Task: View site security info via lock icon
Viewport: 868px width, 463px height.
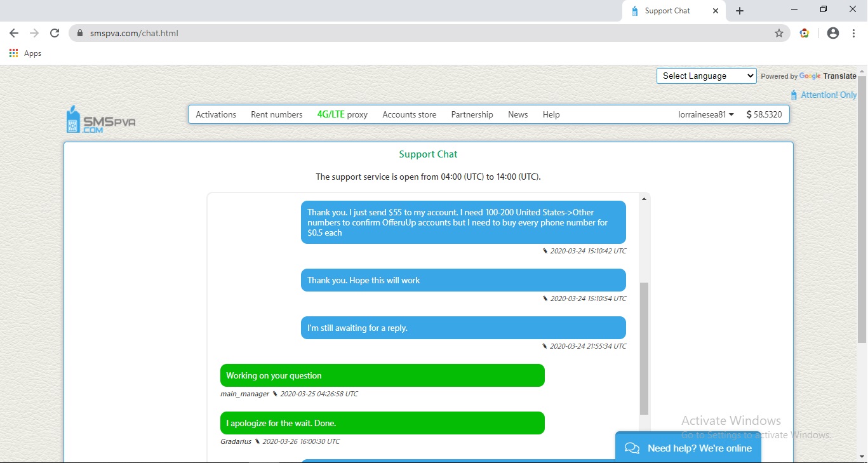Action: (x=80, y=33)
